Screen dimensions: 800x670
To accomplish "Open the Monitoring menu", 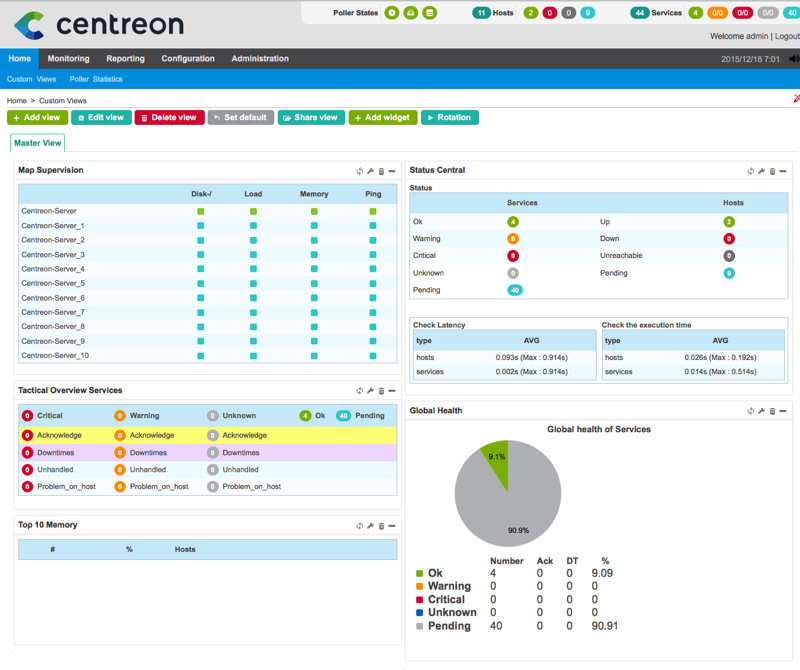I will (68, 59).
